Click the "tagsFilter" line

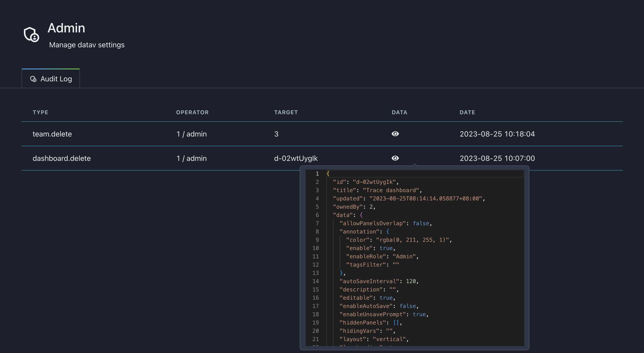pyautogui.click(x=373, y=265)
